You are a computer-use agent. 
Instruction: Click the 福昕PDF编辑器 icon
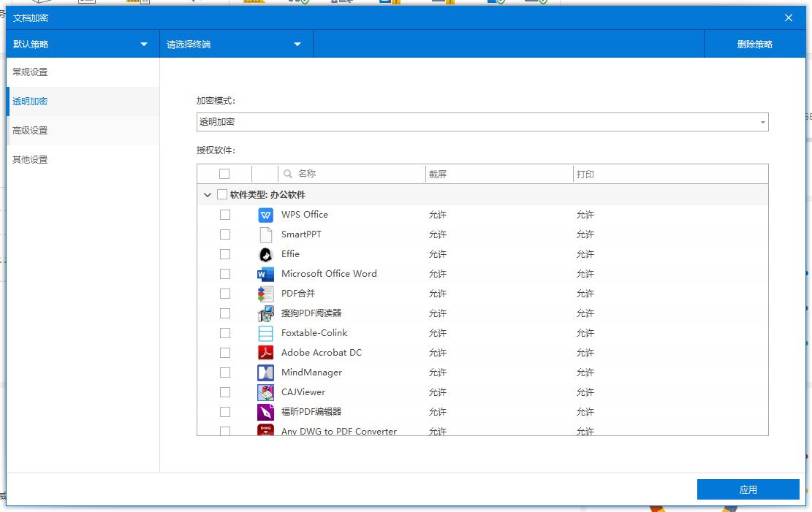(265, 412)
